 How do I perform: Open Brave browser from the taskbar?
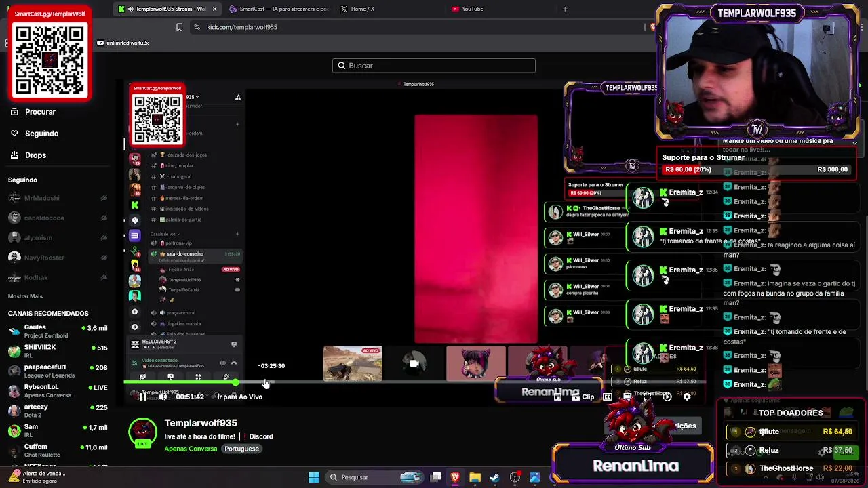tap(455, 477)
